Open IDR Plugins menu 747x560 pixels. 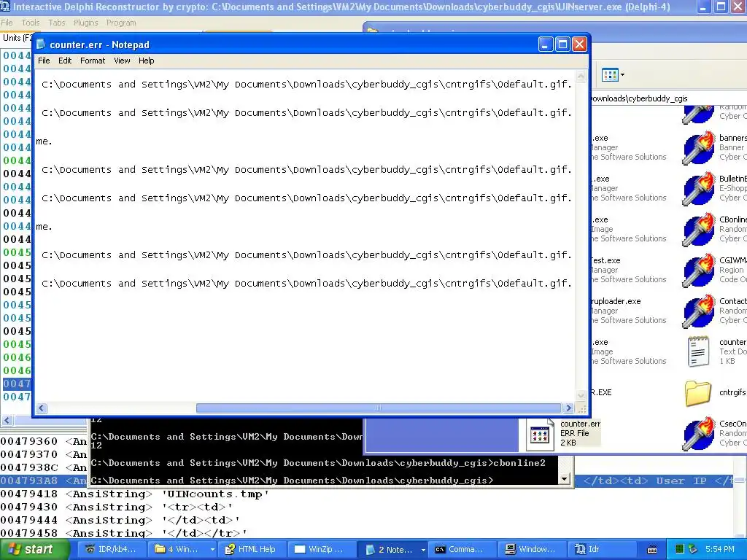(x=86, y=23)
